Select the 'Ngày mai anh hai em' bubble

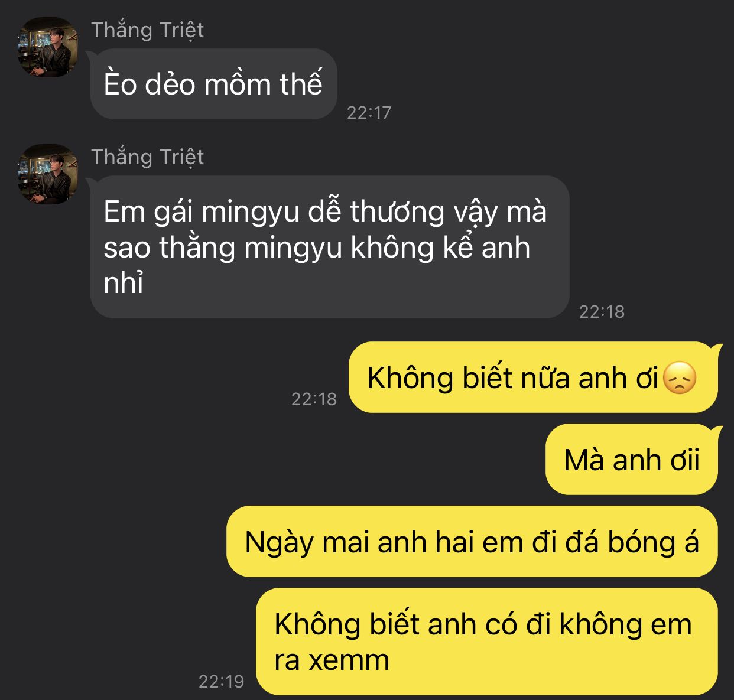click(472, 541)
